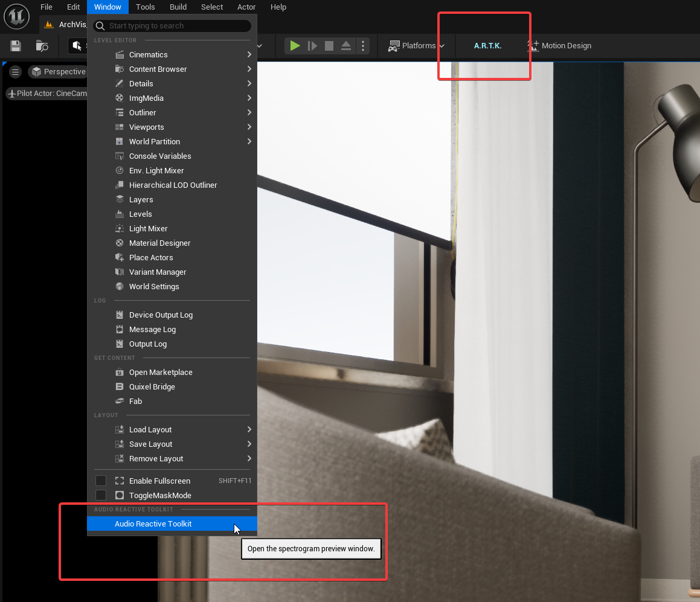
Task: Open Message Log entry
Action: (x=172, y=329)
